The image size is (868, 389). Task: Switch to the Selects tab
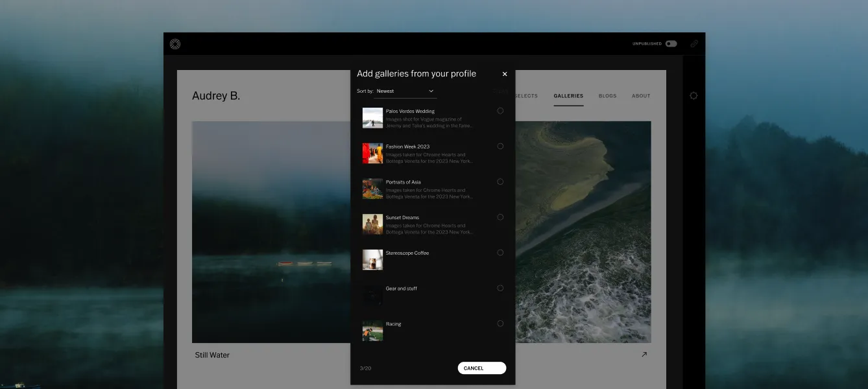coord(526,96)
